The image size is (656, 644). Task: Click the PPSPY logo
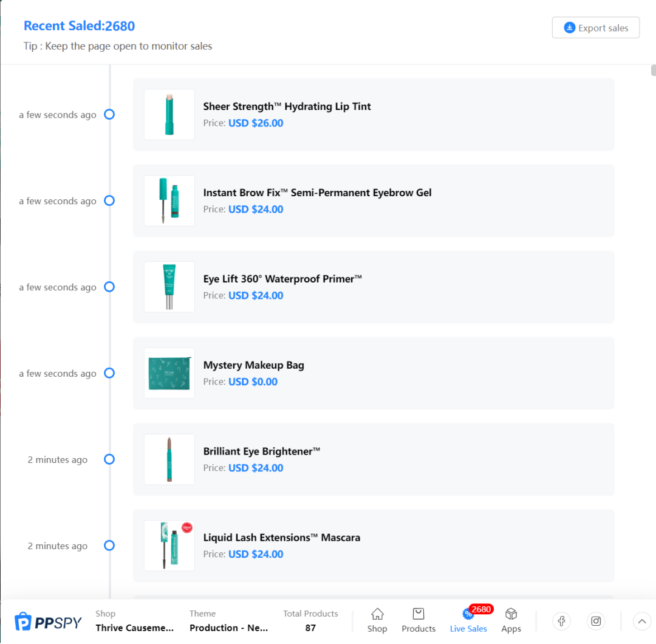[x=48, y=622]
